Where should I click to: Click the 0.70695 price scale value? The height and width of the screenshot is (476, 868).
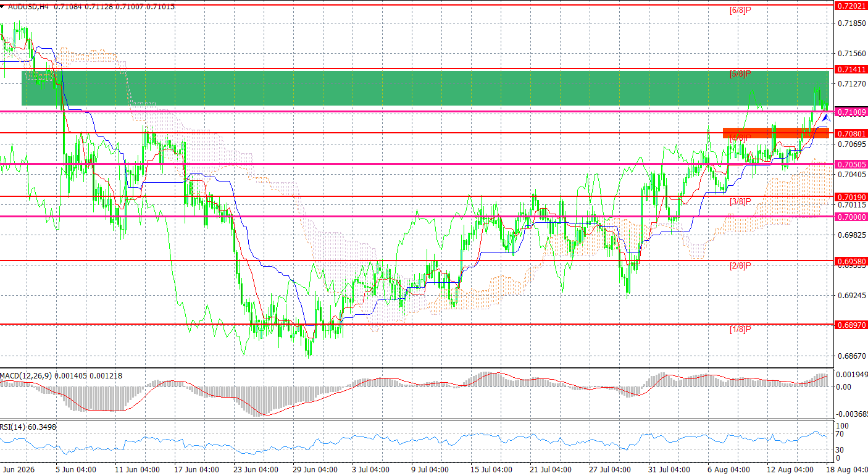point(852,144)
